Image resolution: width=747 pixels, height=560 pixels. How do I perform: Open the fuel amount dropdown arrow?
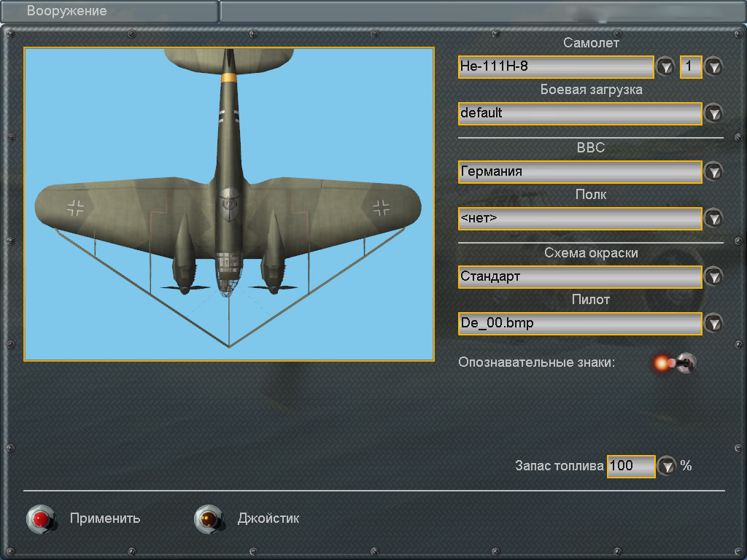667,466
